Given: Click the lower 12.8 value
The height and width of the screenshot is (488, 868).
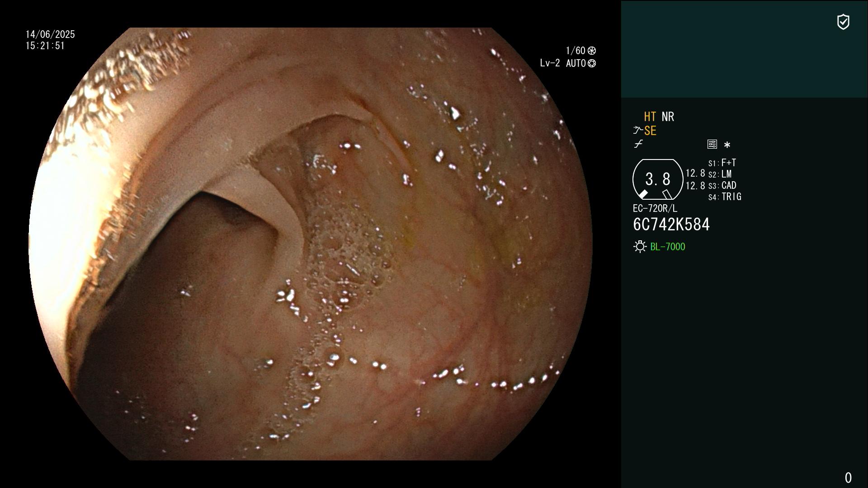Looking at the screenshot, I should [x=695, y=186].
